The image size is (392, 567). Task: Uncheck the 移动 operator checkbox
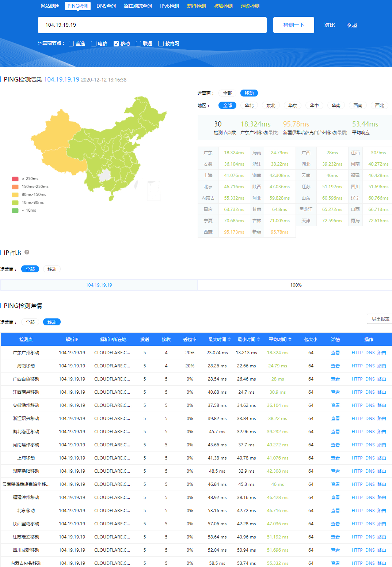click(x=116, y=44)
